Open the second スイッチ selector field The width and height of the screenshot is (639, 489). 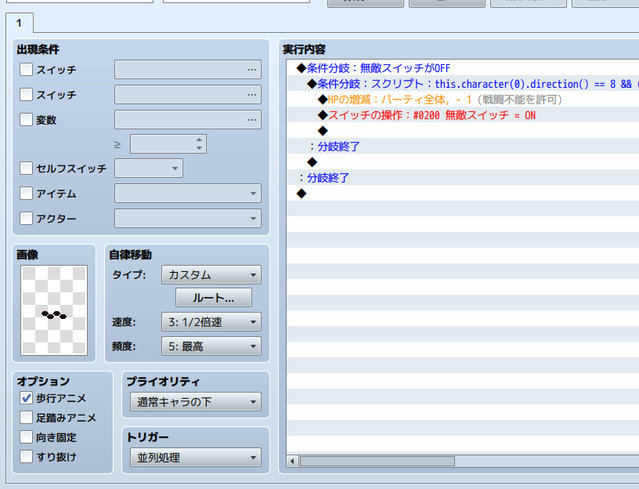tap(188, 95)
